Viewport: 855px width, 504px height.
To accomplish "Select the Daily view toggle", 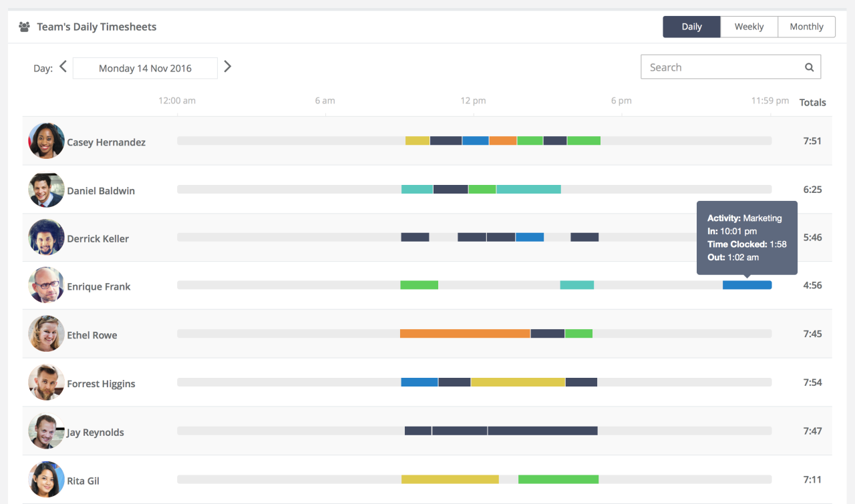I will (x=691, y=26).
